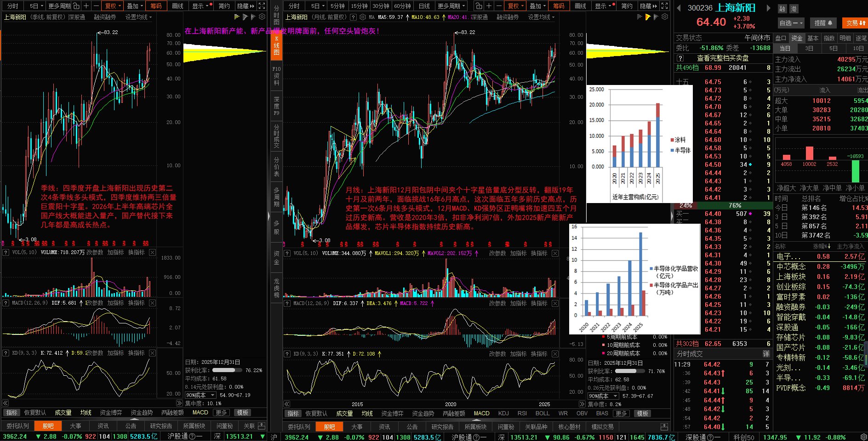
Task: Click the 中芯概念 row in the sector list
Action: tap(820, 266)
